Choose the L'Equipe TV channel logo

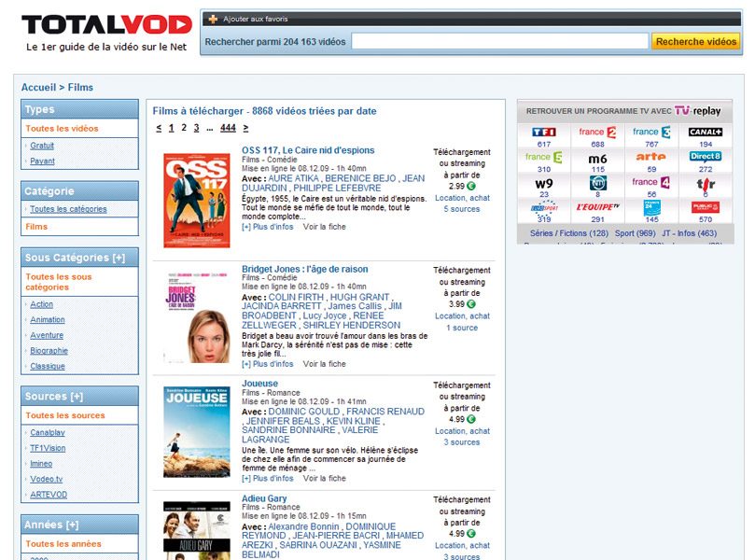[597, 207]
